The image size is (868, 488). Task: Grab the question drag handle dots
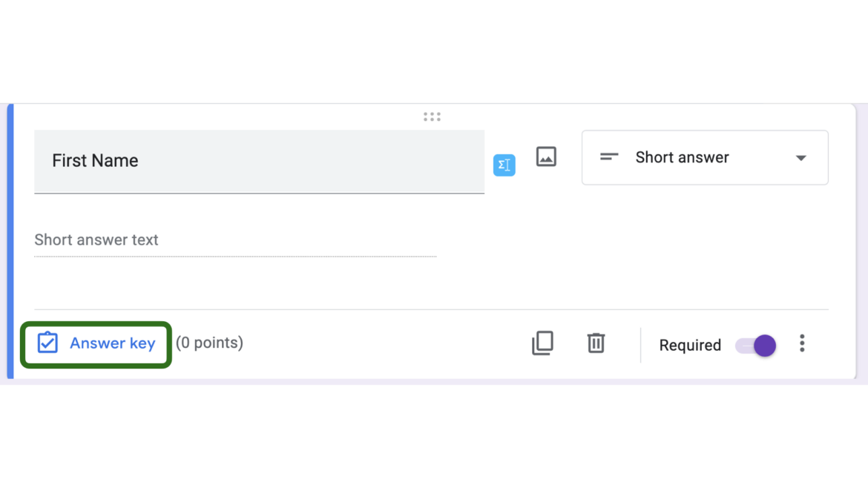(432, 116)
